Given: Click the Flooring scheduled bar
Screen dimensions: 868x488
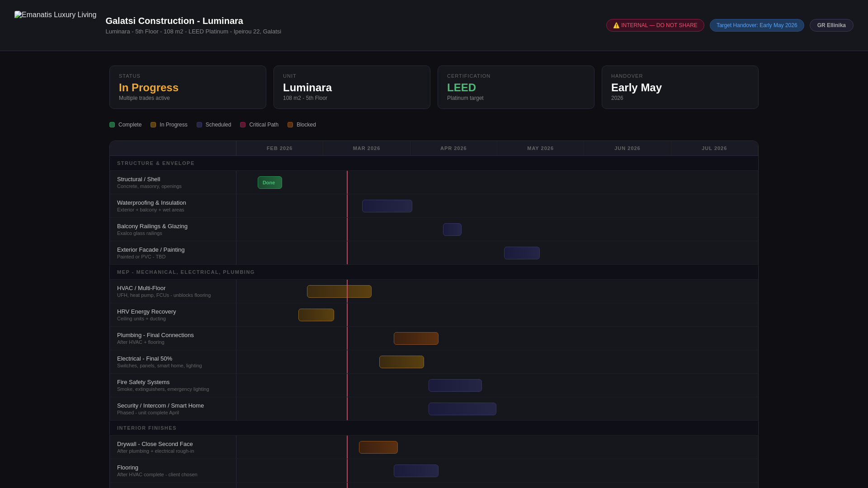Looking at the screenshot, I should [416, 471].
